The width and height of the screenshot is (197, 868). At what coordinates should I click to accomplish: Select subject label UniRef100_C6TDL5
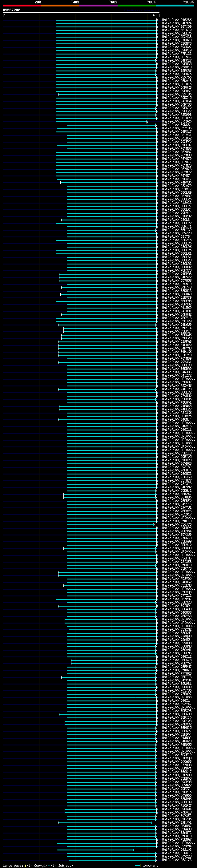tap(176, 84)
